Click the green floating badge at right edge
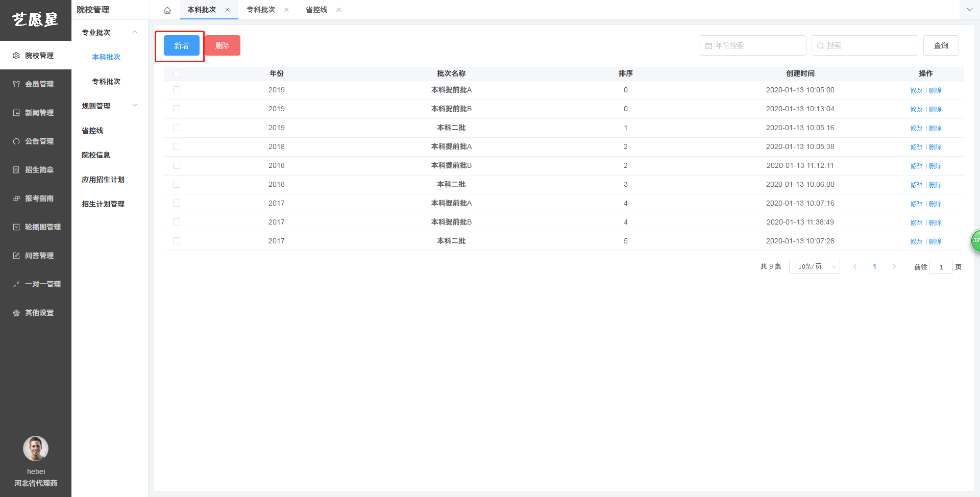 pyautogui.click(x=975, y=241)
